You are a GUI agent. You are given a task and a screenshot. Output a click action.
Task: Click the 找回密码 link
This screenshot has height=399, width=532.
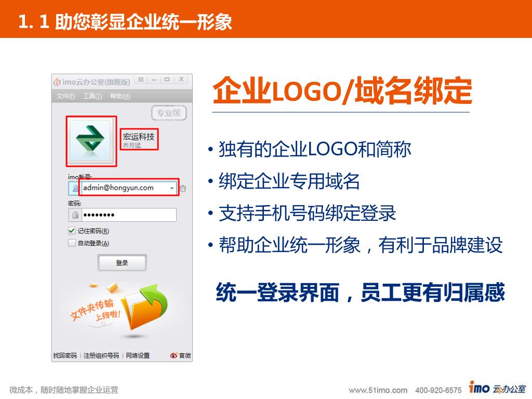[65, 355]
